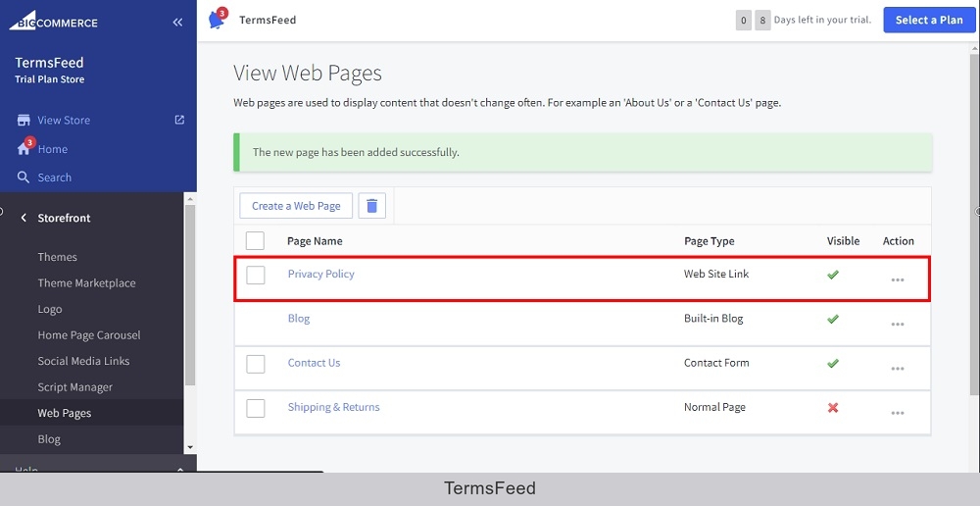Click the View Store storefront icon
Screen dimensions: 980x506
pos(24,120)
